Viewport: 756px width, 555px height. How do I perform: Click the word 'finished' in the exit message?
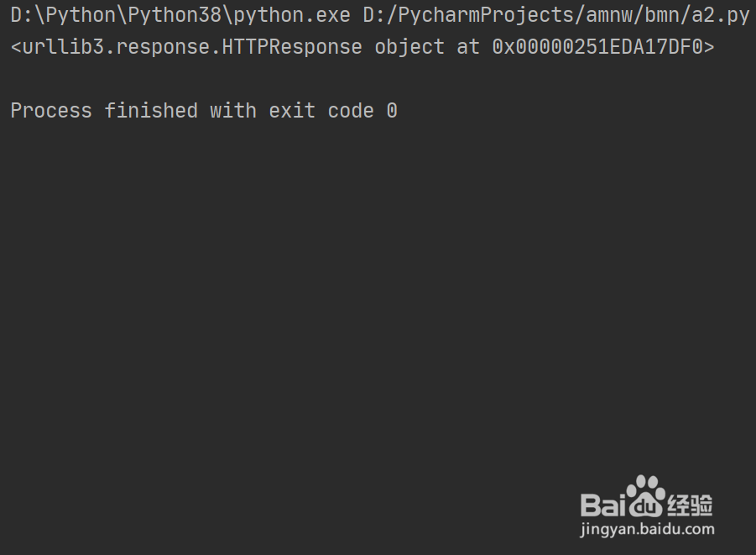tap(151, 111)
